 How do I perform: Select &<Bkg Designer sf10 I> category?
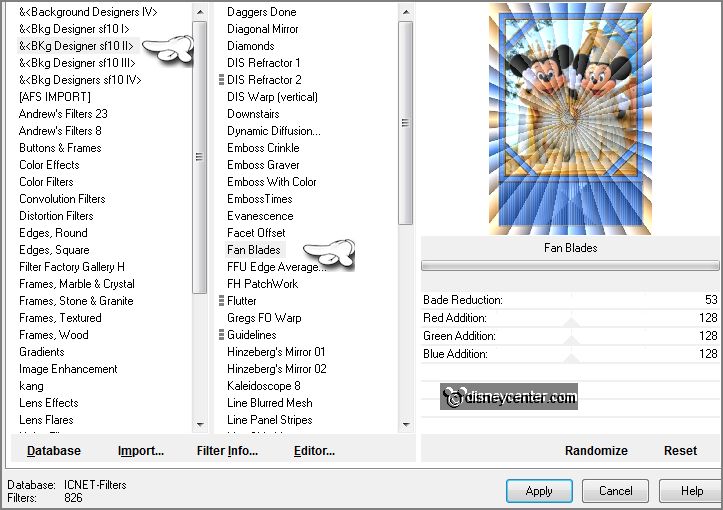click(74, 29)
